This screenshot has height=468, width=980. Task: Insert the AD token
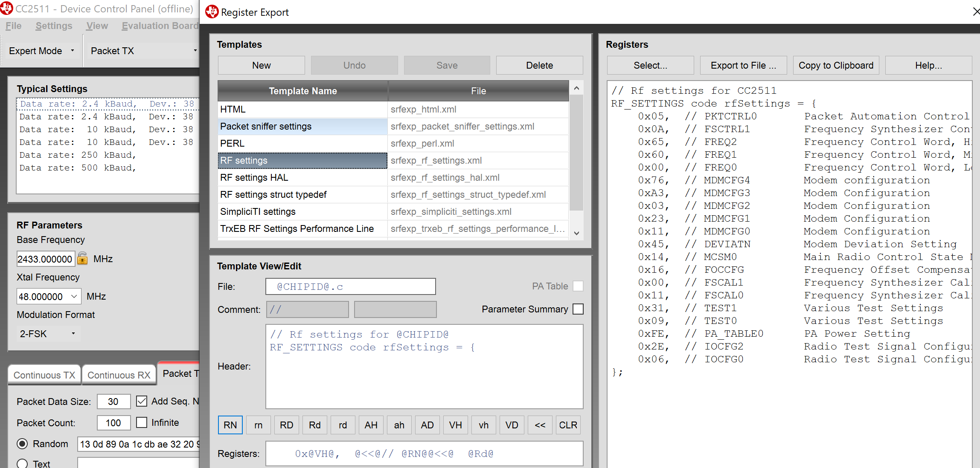427,425
